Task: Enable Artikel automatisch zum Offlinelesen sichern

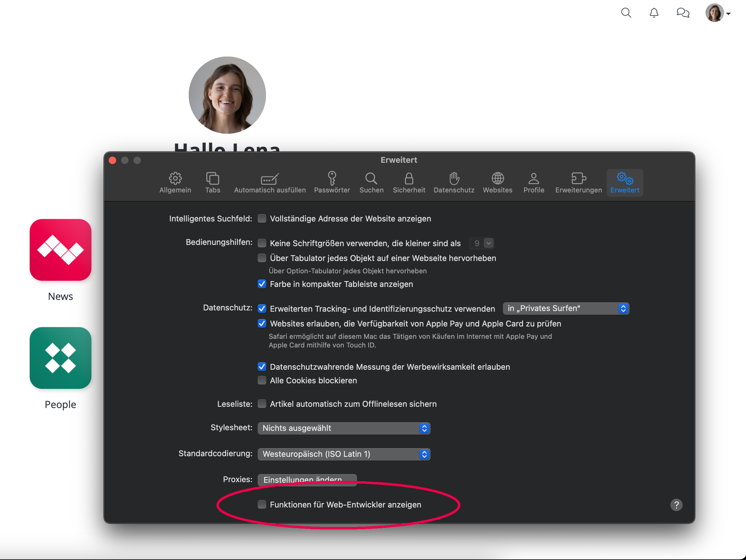Action: 262,404
